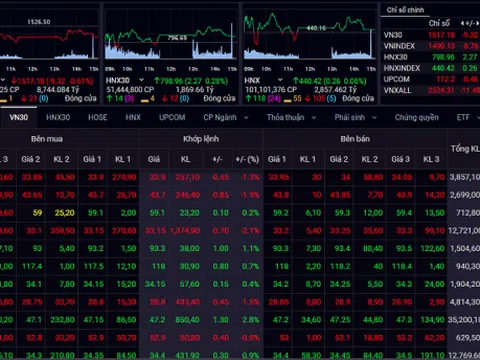
Task: Select VN30 row in Chỉ số chính
Action: click(x=430, y=35)
